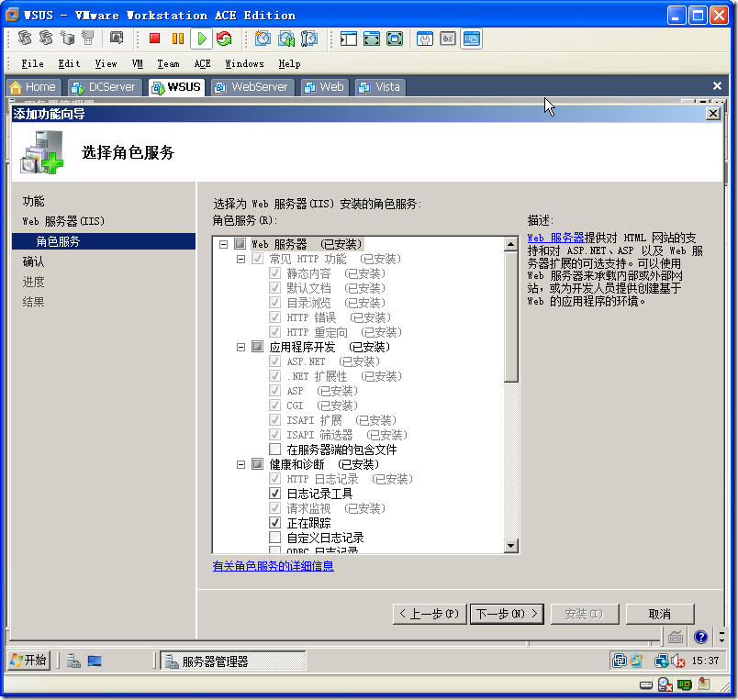Click the VMware Tools tray icon

[619, 661]
